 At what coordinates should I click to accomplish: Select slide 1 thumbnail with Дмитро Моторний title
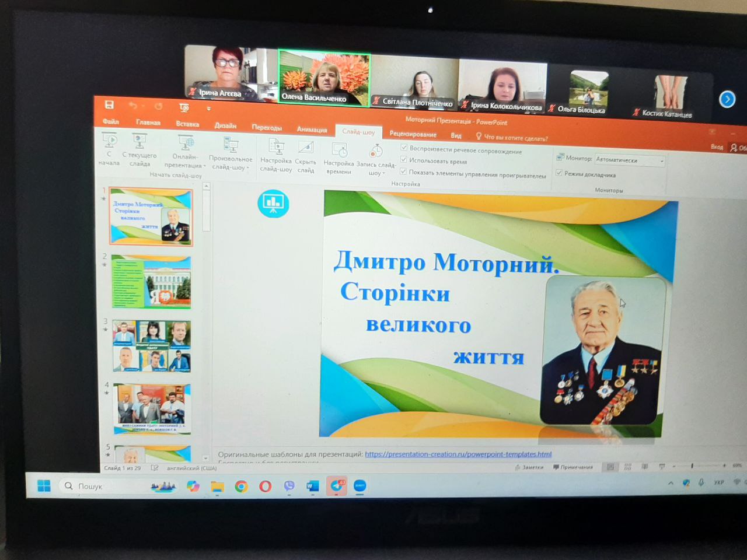point(151,217)
